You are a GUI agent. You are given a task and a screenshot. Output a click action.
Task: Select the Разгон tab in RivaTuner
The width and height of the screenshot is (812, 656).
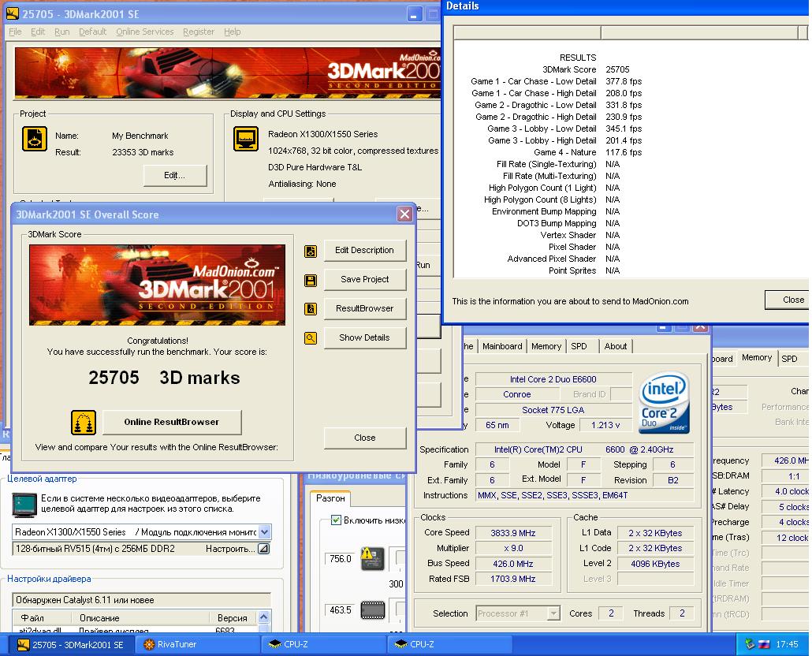point(330,498)
